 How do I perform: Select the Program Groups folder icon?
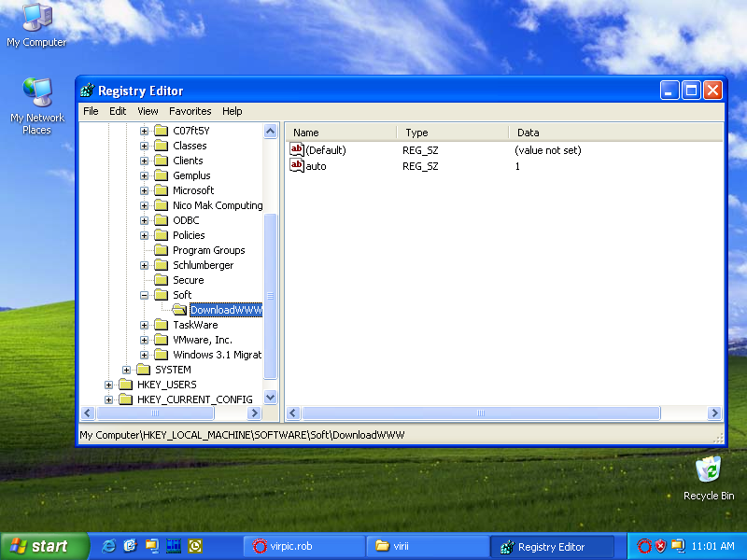click(x=162, y=250)
